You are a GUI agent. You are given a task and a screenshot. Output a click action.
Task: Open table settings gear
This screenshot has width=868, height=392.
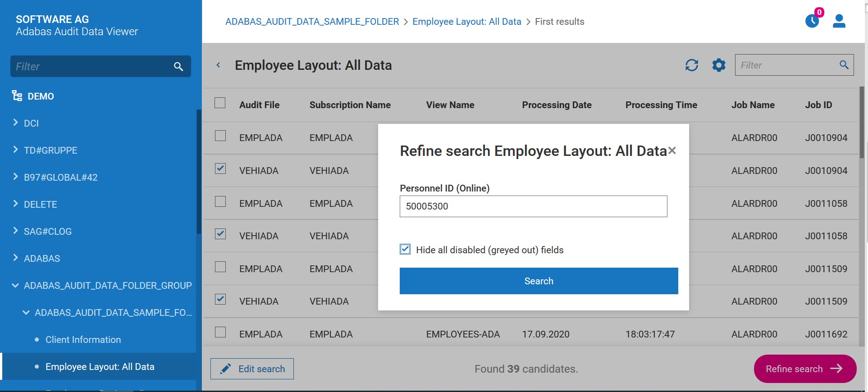[x=719, y=65]
